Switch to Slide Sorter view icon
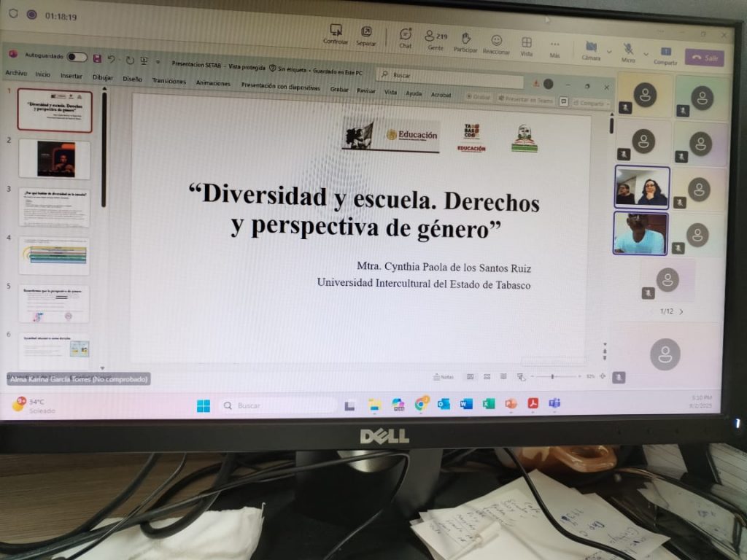This screenshot has height=560, width=747. pos(487,377)
